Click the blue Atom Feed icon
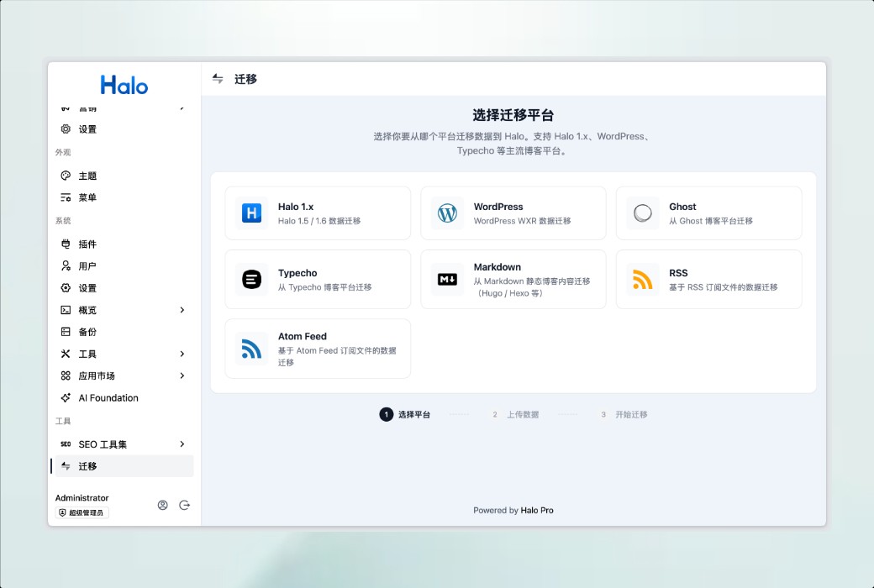874x588 pixels. tap(251, 349)
